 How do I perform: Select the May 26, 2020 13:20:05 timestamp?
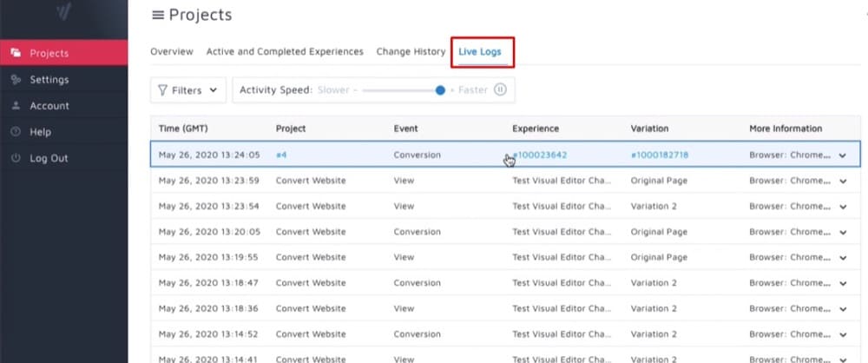pyautogui.click(x=209, y=232)
